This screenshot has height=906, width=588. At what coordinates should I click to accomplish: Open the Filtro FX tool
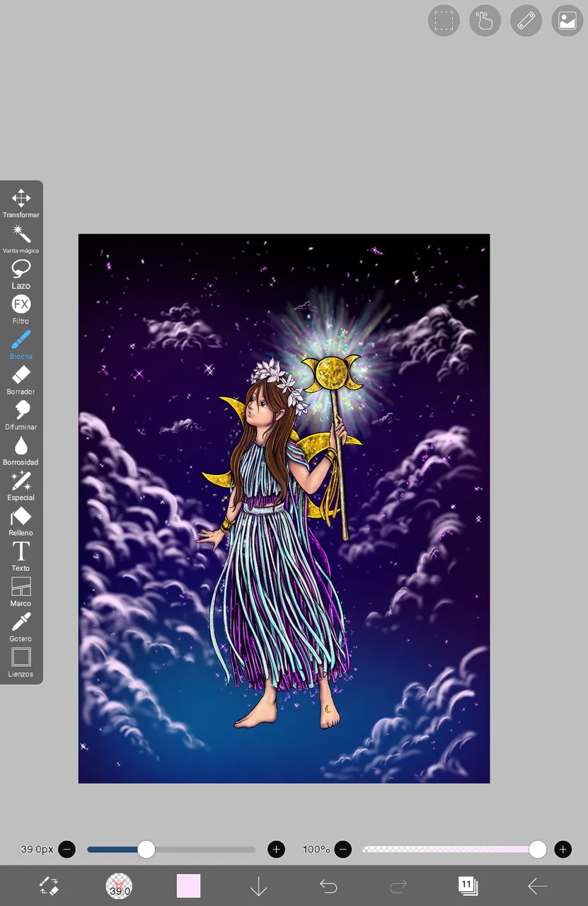coord(21,309)
